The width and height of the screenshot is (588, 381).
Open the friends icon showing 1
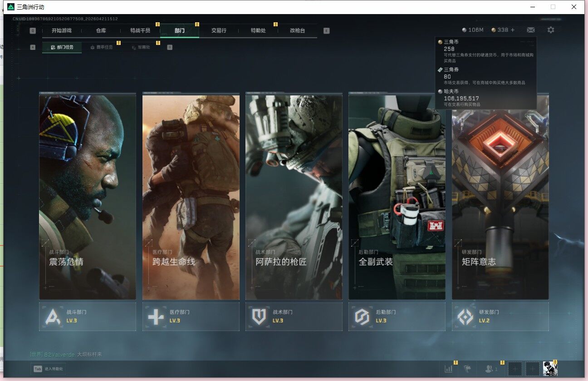(x=492, y=369)
